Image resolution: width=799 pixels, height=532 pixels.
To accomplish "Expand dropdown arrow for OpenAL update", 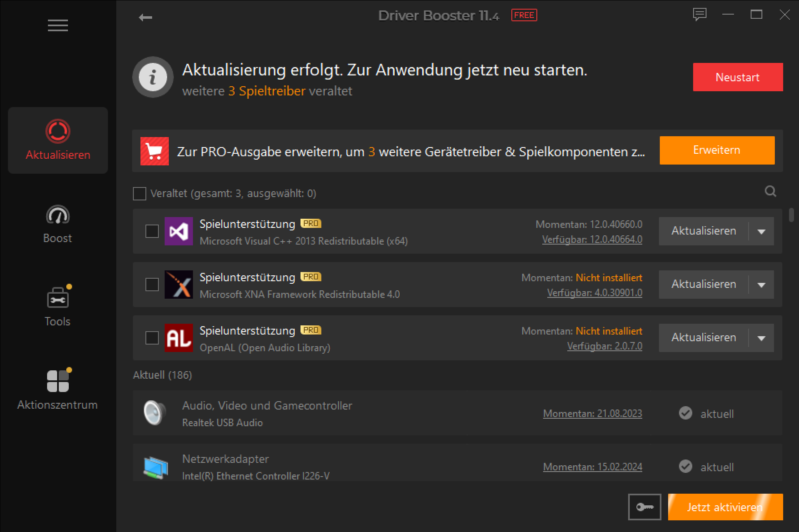I will coord(761,338).
